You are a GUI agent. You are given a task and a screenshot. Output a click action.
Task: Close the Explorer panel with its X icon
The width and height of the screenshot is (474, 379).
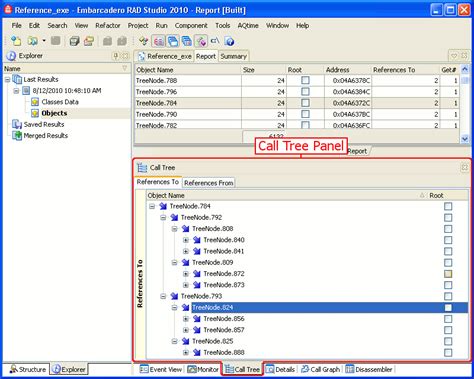point(125,56)
